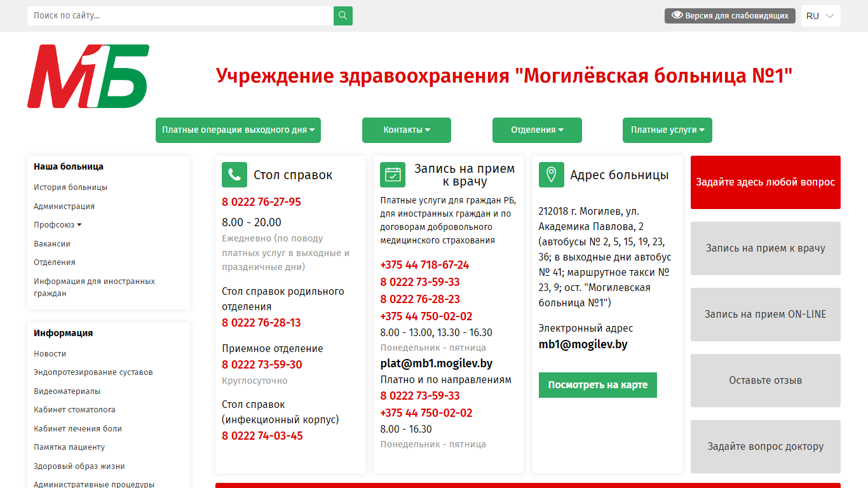868x488 pixels.
Task: Click appointment number 8 0222 76-28-23
Action: (420, 299)
